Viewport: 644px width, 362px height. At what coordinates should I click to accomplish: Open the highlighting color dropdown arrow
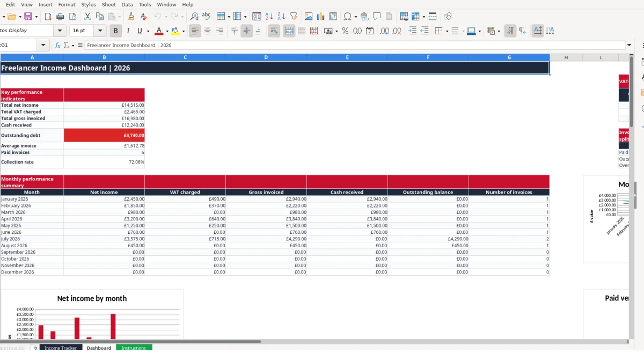[184, 31]
